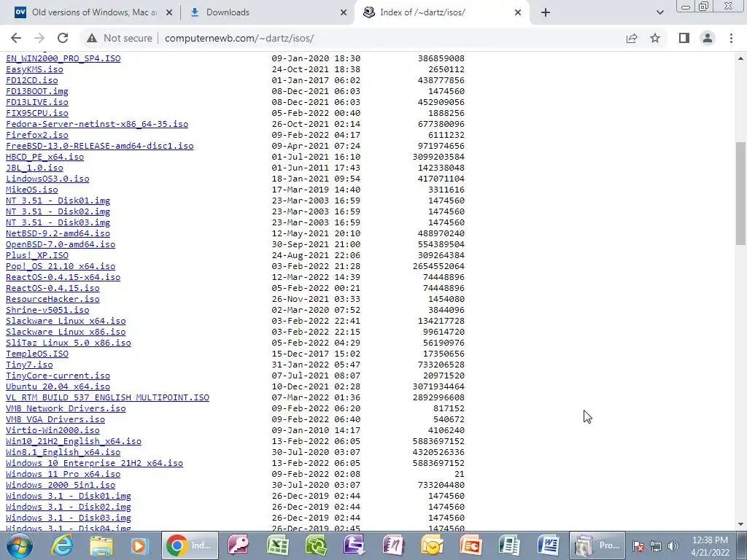Share this page using share icon

click(632, 38)
